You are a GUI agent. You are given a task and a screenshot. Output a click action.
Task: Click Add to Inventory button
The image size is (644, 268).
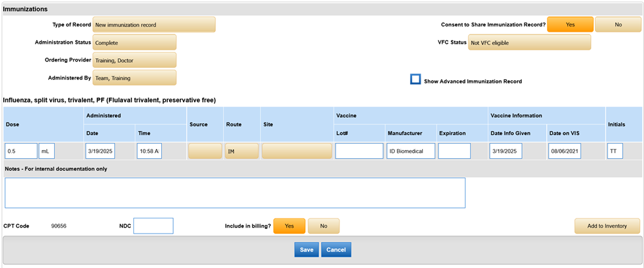point(607,226)
